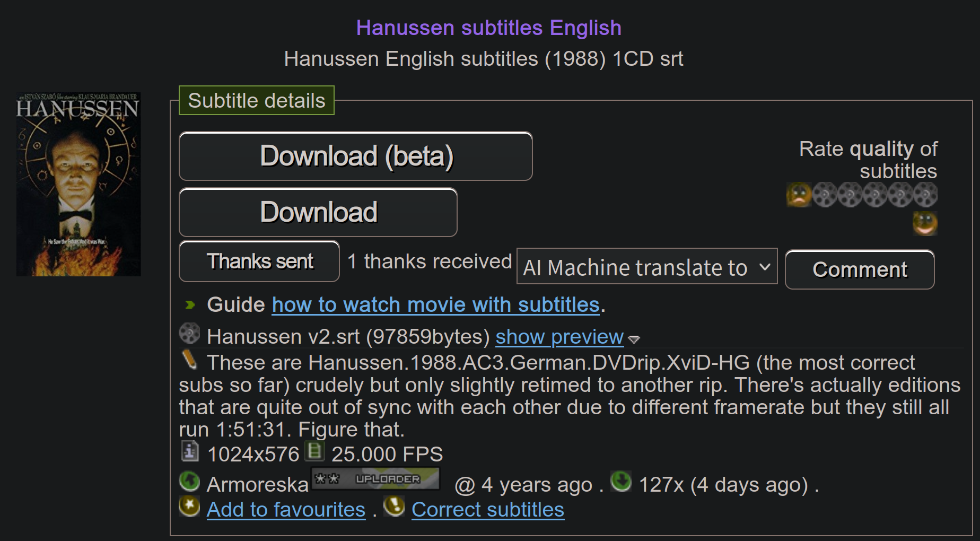
Task: Open the AI Machine translate to dropdown
Action: [x=646, y=267]
